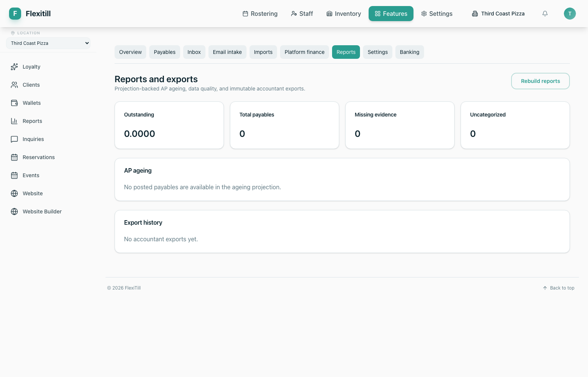Viewport: 588px width, 377px height.
Task: Click the Reservations calendar icon
Action: (14, 157)
